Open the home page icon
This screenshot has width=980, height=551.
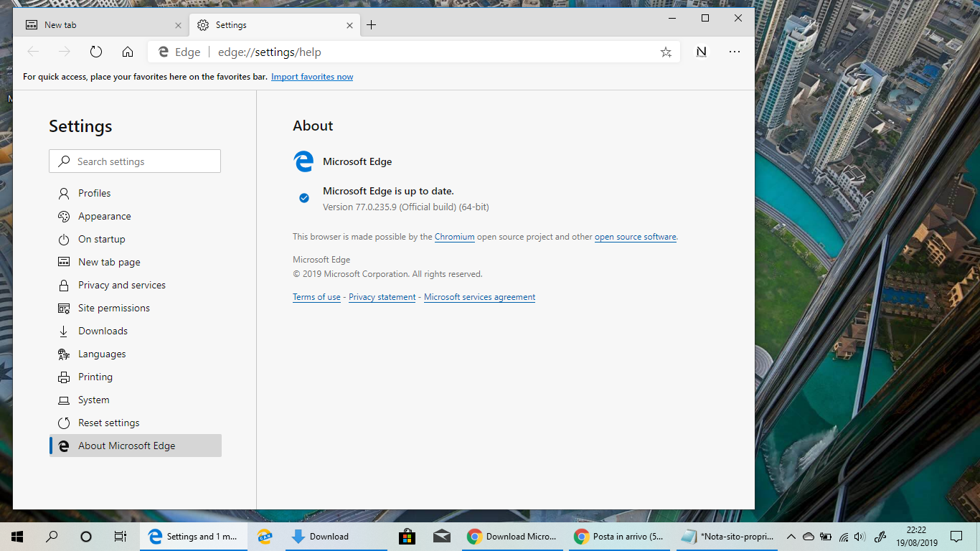pyautogui.click(x=128, y=52)
